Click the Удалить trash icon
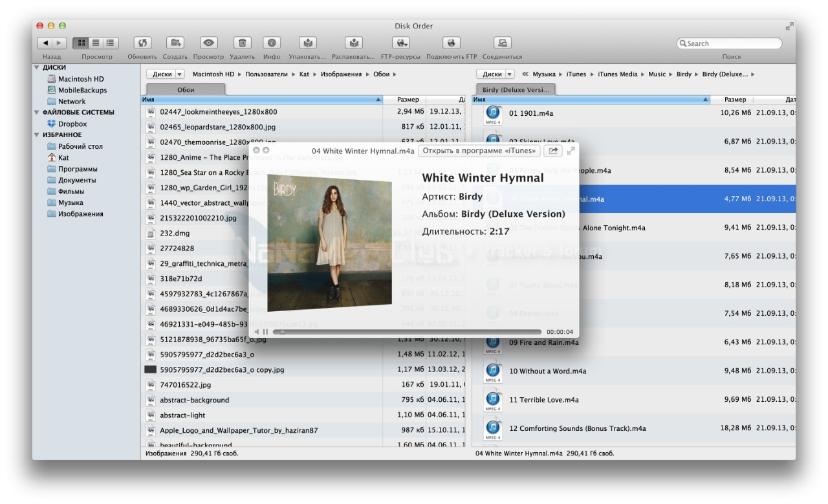This screenshot has height=504, width=828. (x=242, y=43)
